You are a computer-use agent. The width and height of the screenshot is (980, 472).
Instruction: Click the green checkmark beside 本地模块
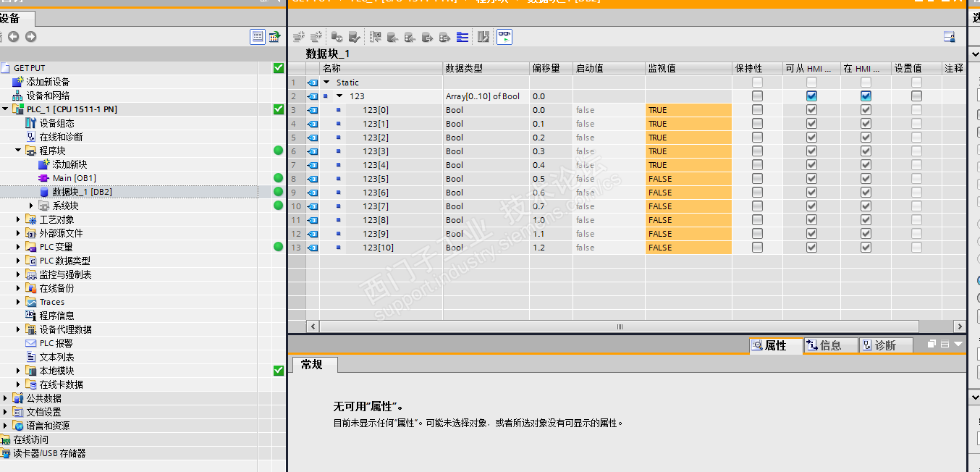pyautogui.click(x=279, y=371)
